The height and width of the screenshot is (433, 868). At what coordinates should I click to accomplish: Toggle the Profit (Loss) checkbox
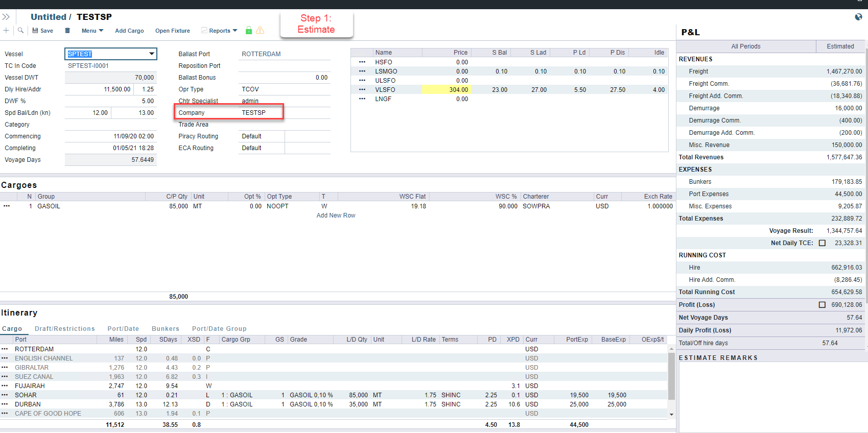[822, 305]
